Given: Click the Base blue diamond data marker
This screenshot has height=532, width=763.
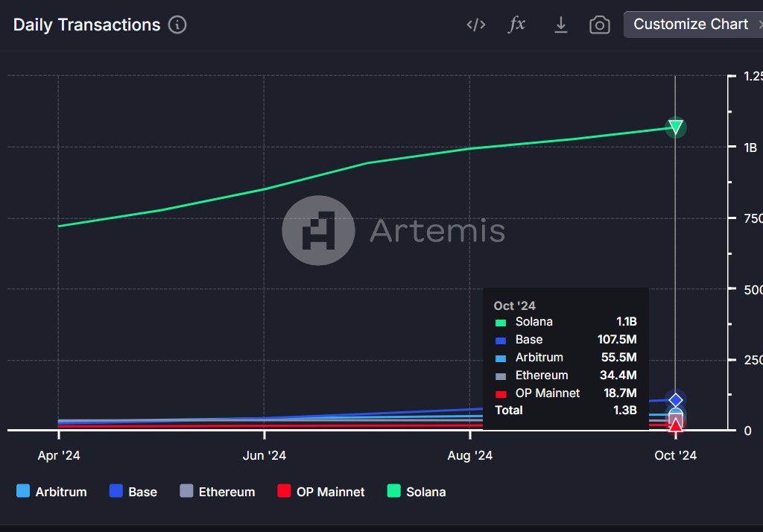Looking at the screenshot, I should tap(675, 400).
